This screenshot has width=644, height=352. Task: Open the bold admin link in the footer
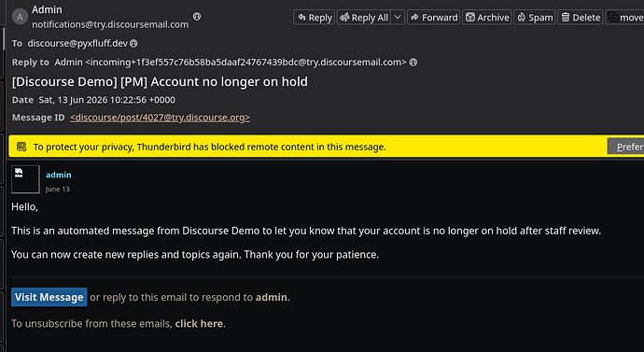click(271, 297)
